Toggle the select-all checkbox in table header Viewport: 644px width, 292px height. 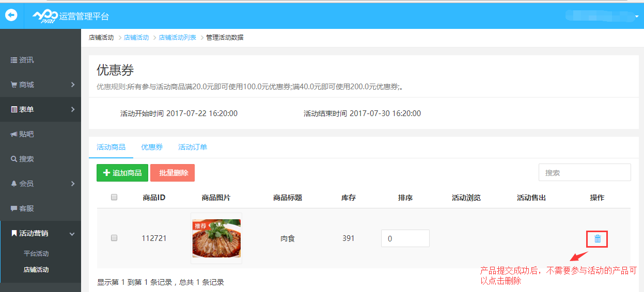[114, 197]
